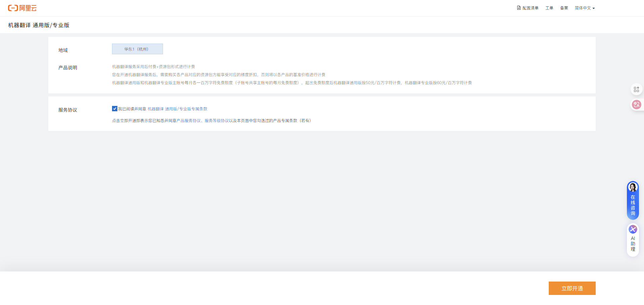Screen dimensions: 644x305
Task: Click the pink translate floating icon
Action: (x=636, y=105)
